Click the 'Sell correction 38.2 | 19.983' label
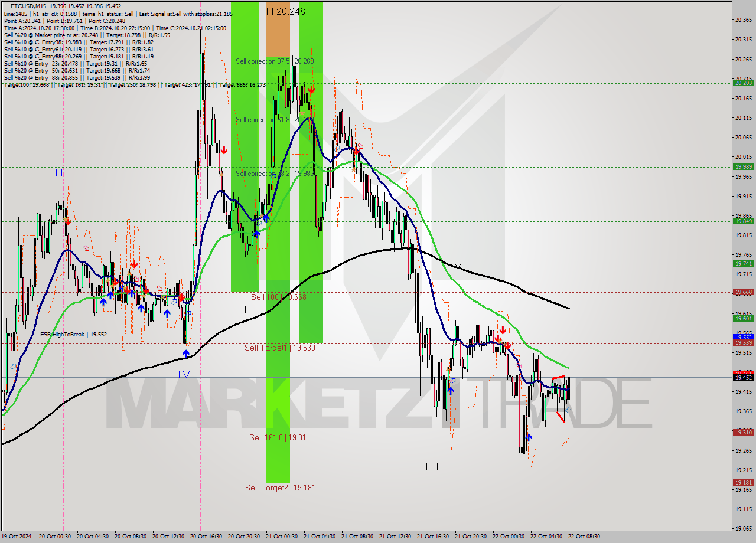The width and height of the screenshot is (756, 543). [275, 173]
